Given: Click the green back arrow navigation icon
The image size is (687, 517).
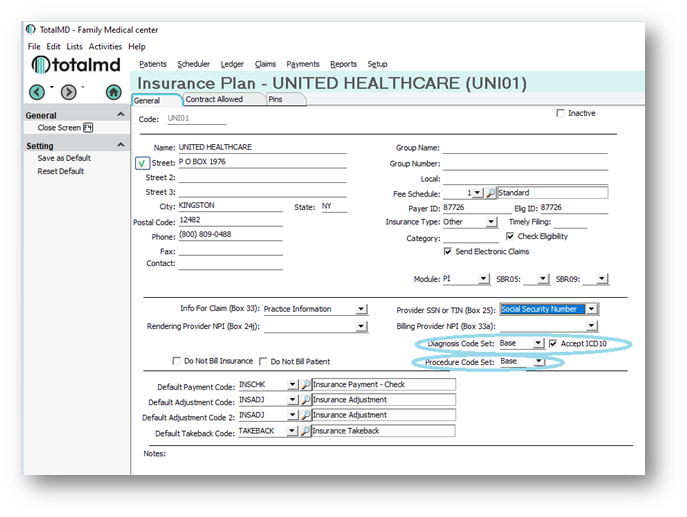Looking at the screenshot, I should (x=37, y=92).
